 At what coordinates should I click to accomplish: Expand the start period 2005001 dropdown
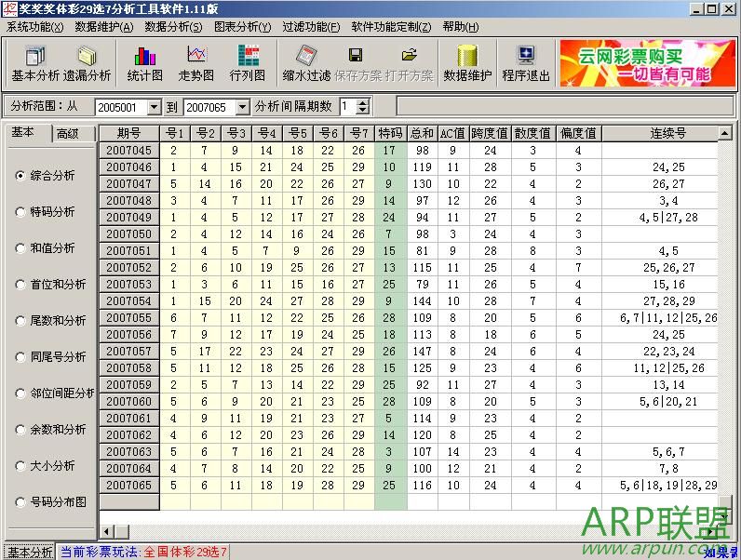pyautogui.click(x=155, y=108)
